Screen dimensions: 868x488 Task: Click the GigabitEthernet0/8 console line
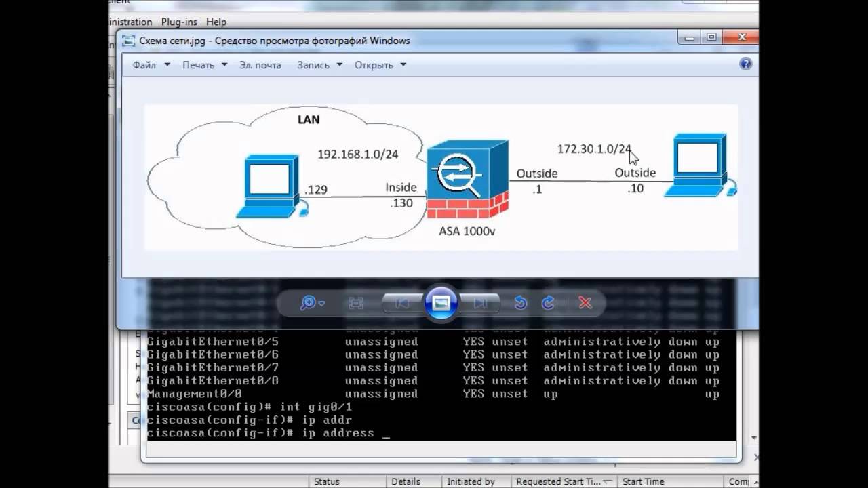pos(433,381)
